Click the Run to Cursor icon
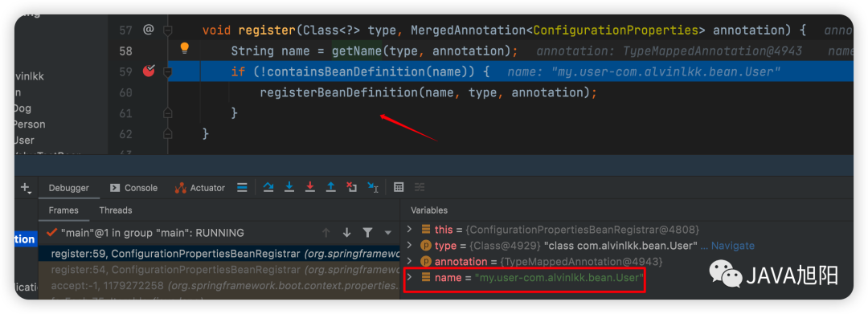The height and width of the screenshot is (314, 868). click(x=373, y=187)
